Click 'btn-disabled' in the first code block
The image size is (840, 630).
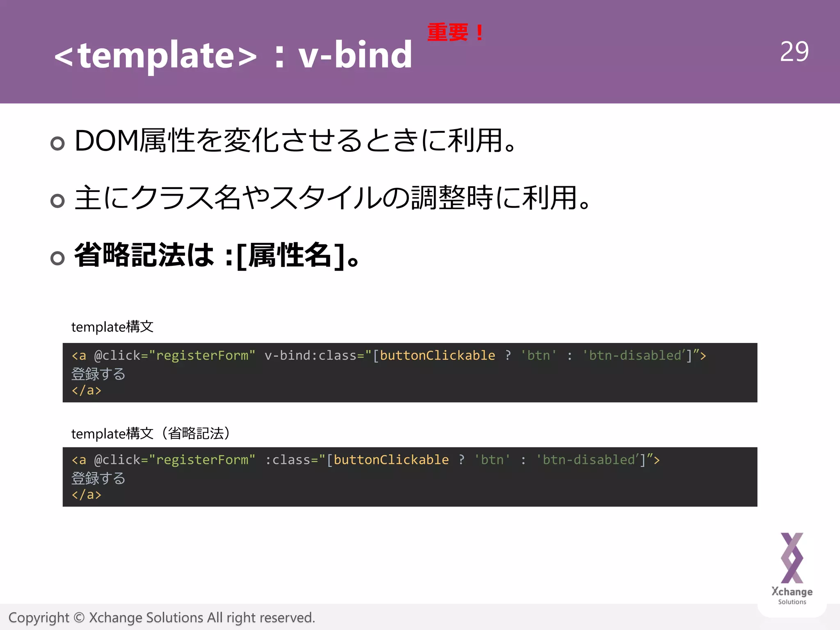635,355
